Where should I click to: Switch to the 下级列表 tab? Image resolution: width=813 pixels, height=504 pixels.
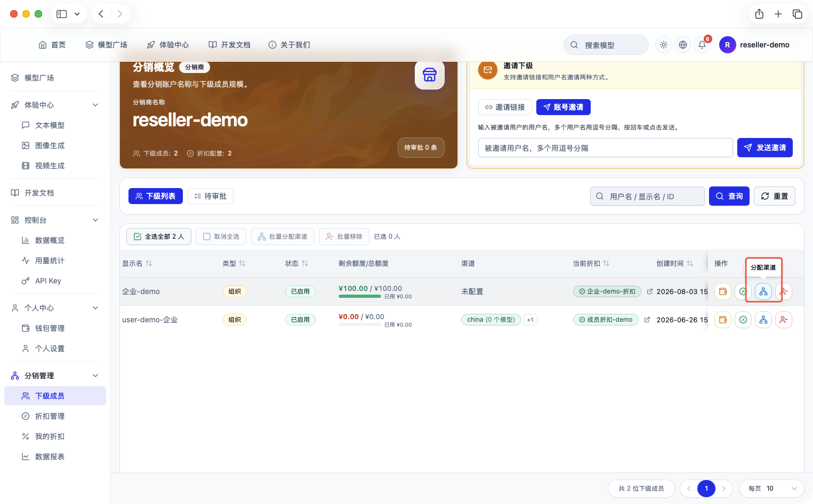[x=156, y=196]
